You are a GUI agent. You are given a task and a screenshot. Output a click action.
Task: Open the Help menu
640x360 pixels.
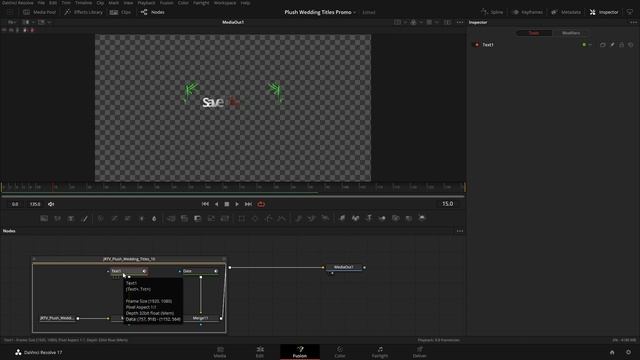[245, 3]
